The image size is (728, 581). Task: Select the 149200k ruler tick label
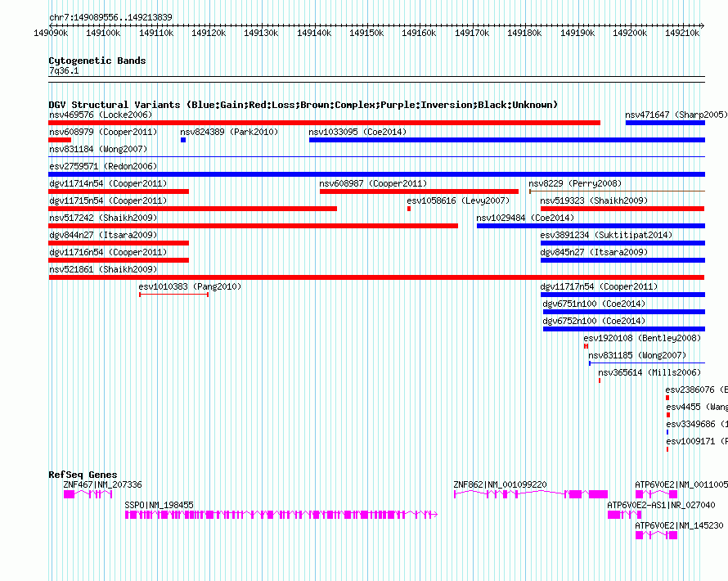click(630, 33)
